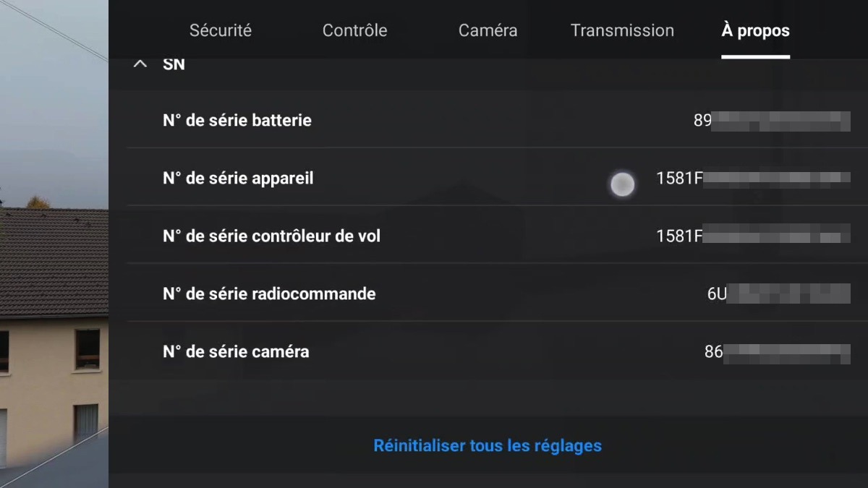This screenshot has width=868, height=488.
Task: Click the À propos tab
Action: pos(755,30)
